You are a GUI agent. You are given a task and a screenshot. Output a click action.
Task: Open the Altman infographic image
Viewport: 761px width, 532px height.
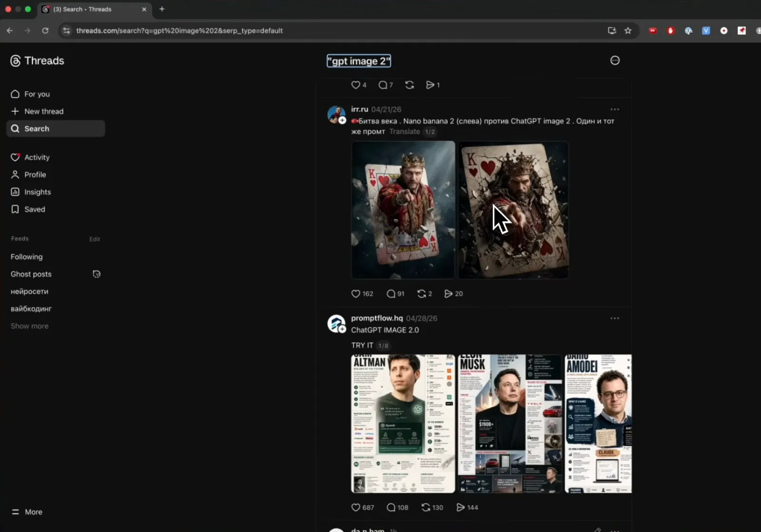tap(403, 424)
